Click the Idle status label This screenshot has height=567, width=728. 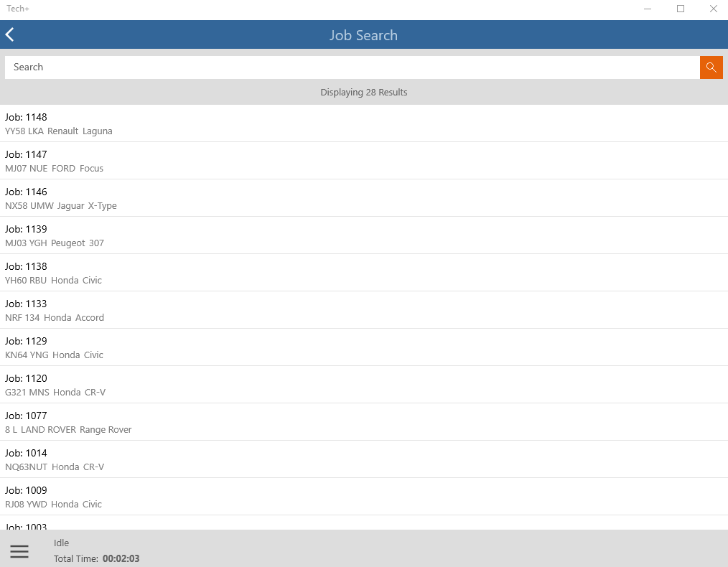(x=62, y=543)
